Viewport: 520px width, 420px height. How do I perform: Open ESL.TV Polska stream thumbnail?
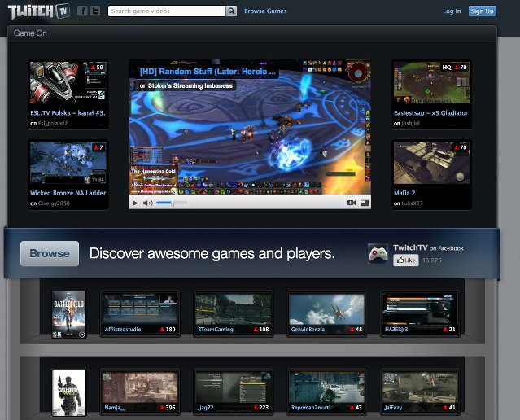[68, 82]
